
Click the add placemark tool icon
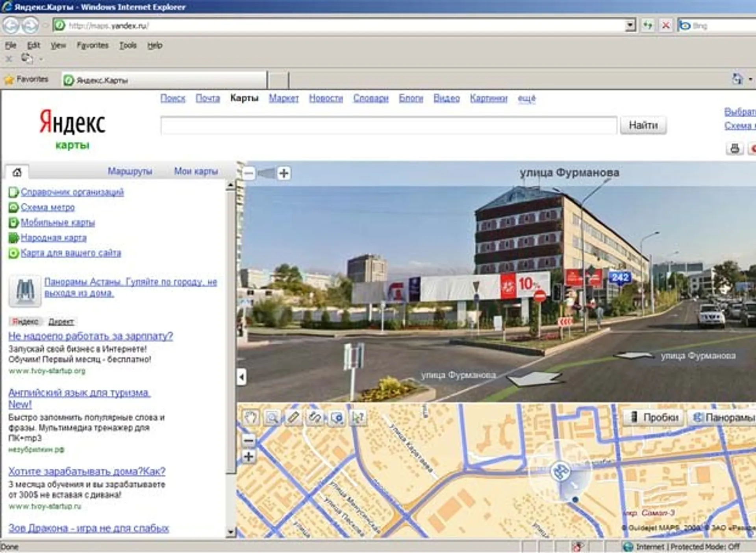337,418
